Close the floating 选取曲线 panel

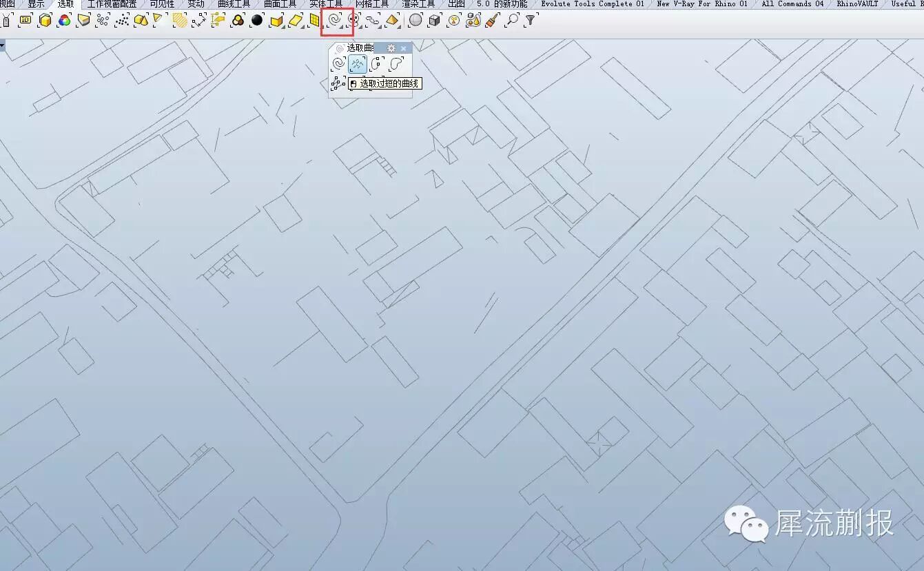point(404,48)
